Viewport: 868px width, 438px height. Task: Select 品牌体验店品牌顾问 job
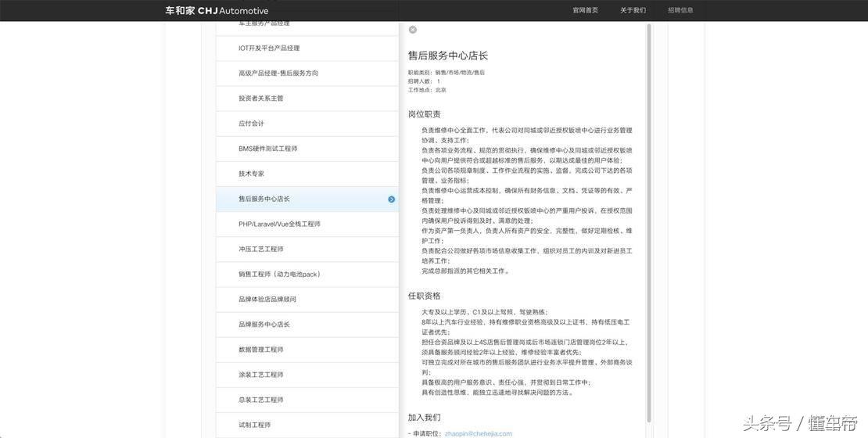coord(307,300)
